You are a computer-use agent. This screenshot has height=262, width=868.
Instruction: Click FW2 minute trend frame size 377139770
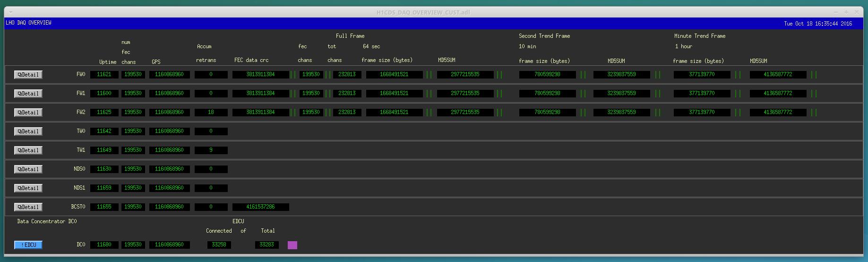(x=702, y=113)
